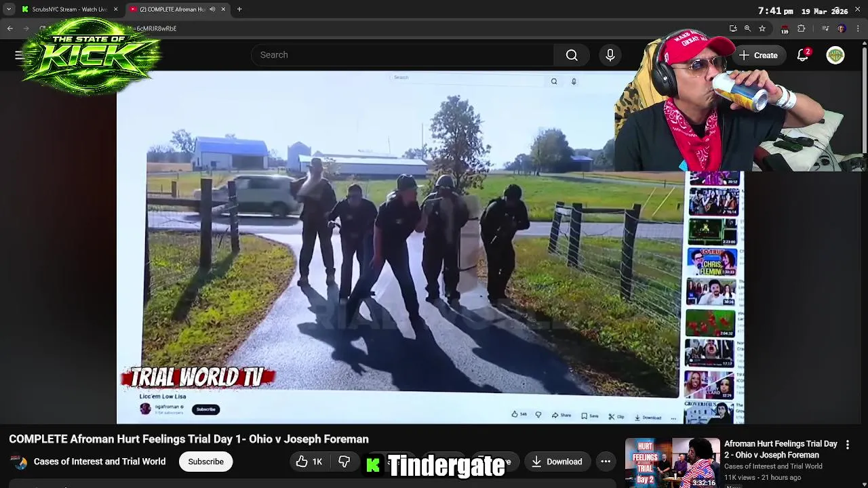Open the Cases of Interest and Trial World channel link
Viewport: 868px width, 488px height.
point(100,462)
